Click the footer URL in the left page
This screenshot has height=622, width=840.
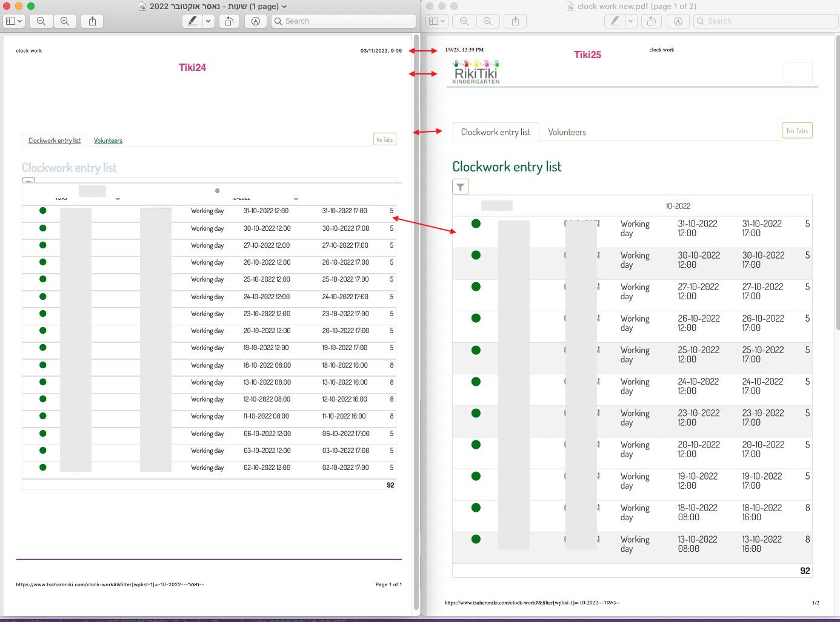tap(110, 584)
